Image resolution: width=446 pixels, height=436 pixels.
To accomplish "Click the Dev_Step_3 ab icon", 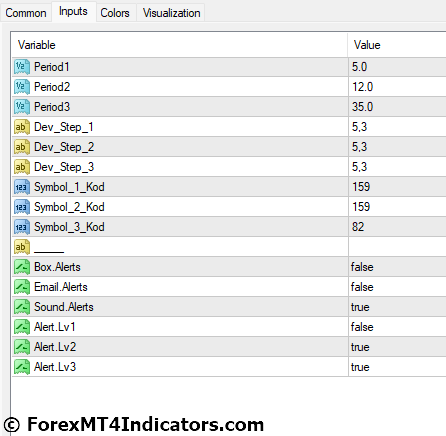I will (22, 167).
